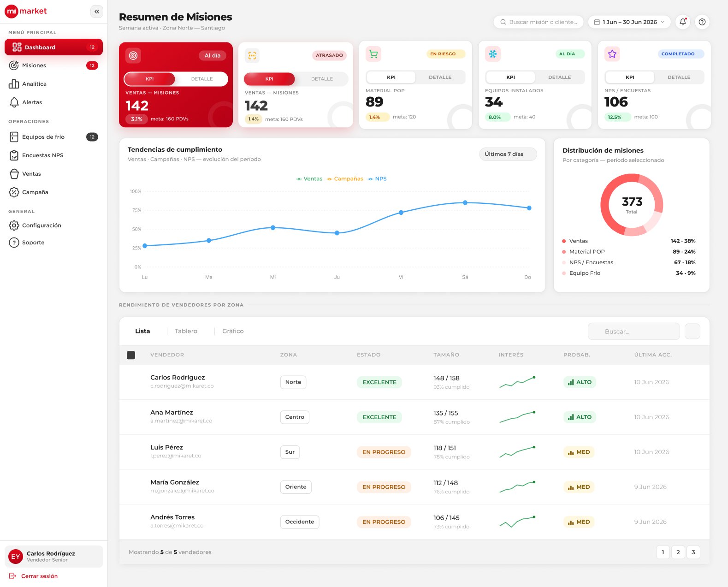Switch Atrasado card to DETALLE
Screen dimensions: 728x587
pyautogui.click(x=322, y=79)
